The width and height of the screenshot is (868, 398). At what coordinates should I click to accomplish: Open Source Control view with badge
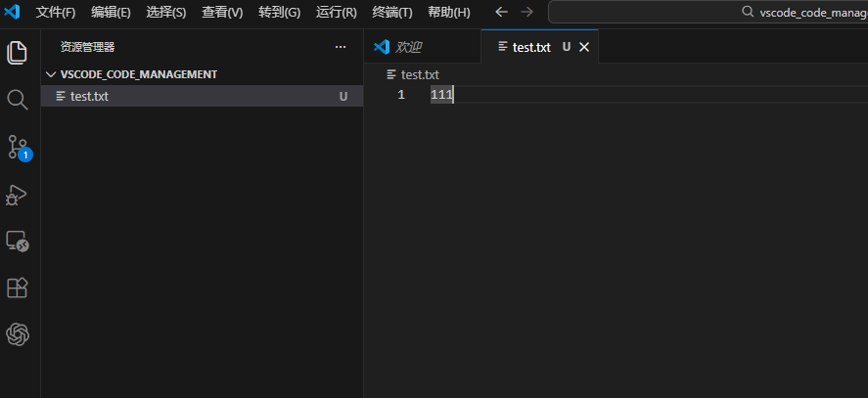click(x=20, y=148)
